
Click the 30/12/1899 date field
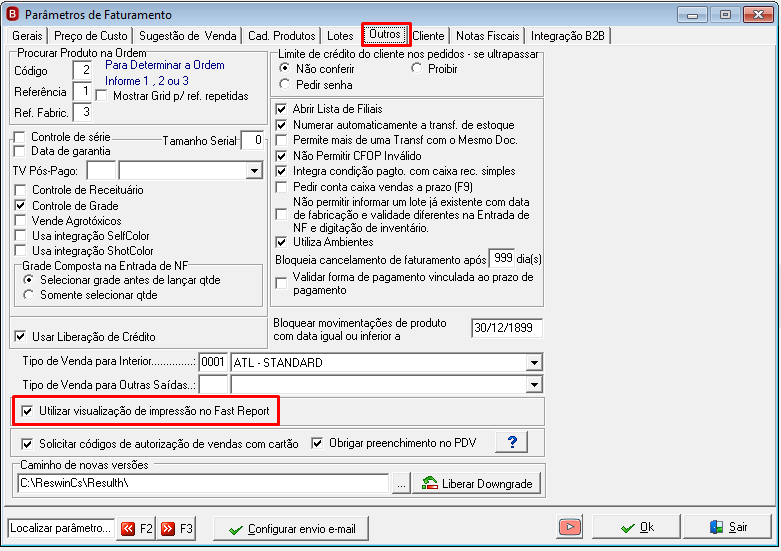pyautogui.click(x=507, y=328)
